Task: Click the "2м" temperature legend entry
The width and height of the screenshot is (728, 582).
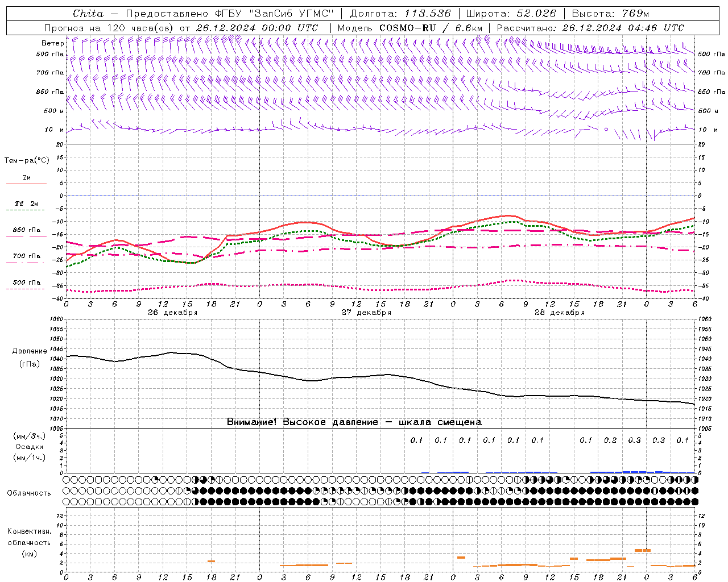Action: coord(27,177)
